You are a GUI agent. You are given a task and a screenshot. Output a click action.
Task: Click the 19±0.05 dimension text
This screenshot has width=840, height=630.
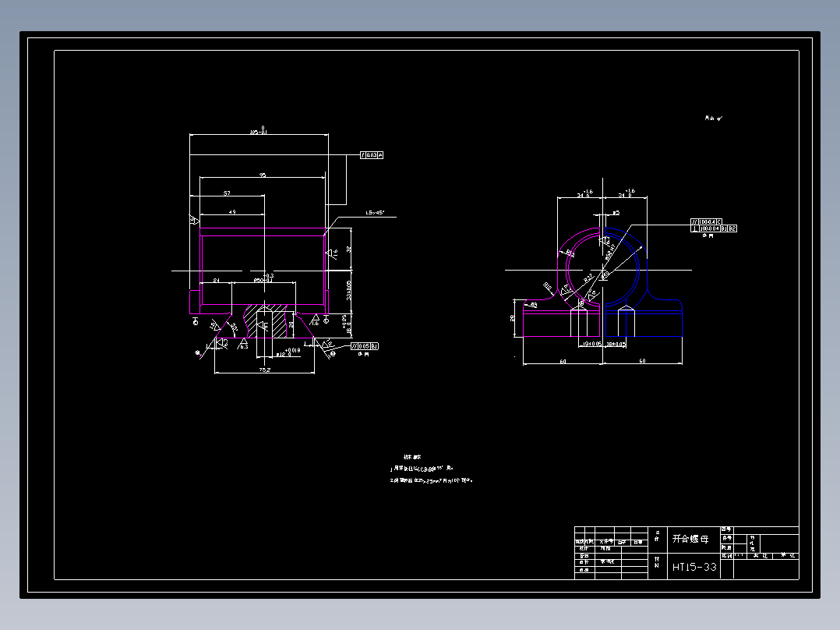(x=592, y=344)
